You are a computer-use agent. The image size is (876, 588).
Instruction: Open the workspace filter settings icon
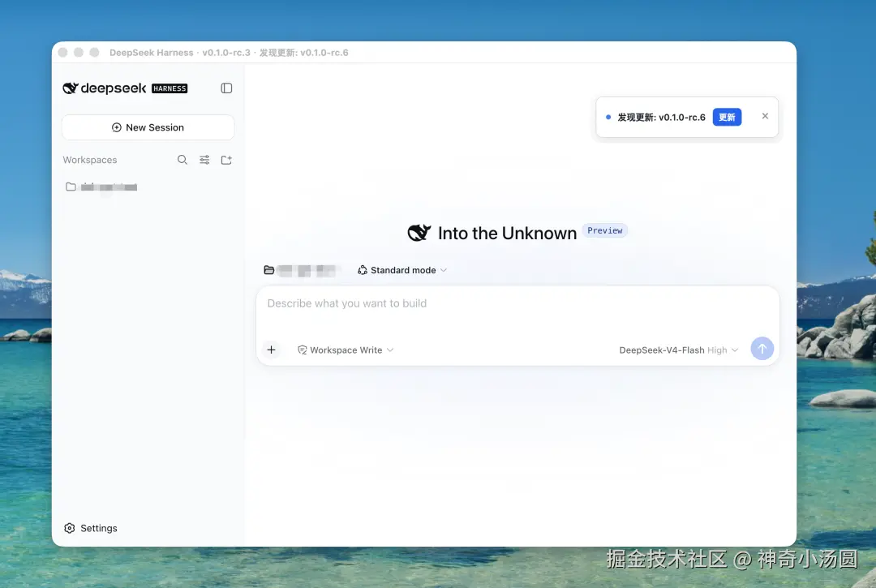pos(204,160)
